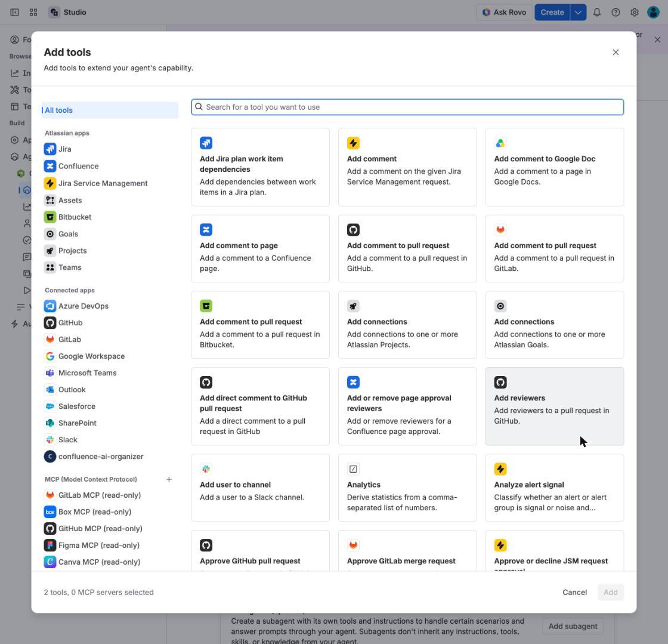Viewport: 668px width, 644px height.
Task: Click the Create button
Action: click(552, 13)
